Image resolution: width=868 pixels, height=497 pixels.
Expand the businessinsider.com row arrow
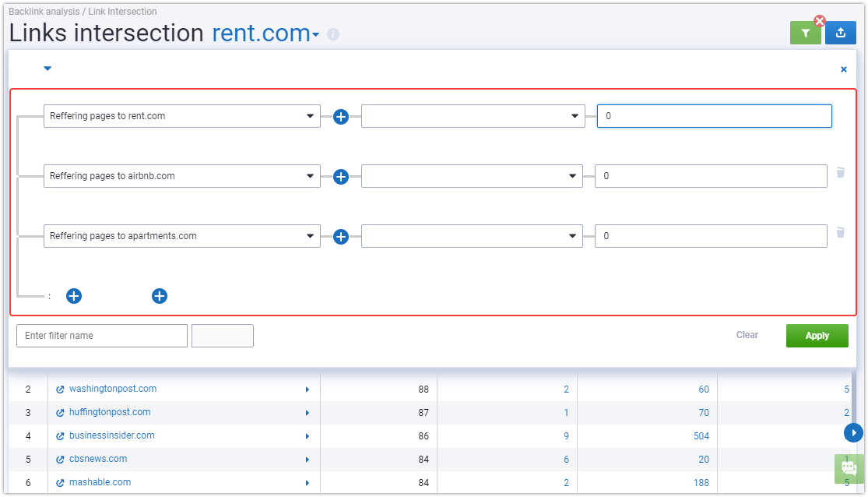click(307, 436)
